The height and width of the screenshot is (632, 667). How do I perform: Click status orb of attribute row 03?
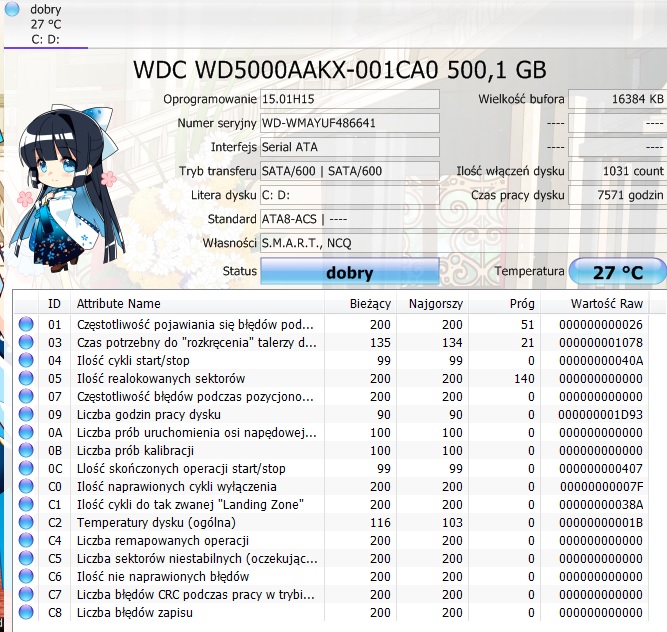pos(26,342)
